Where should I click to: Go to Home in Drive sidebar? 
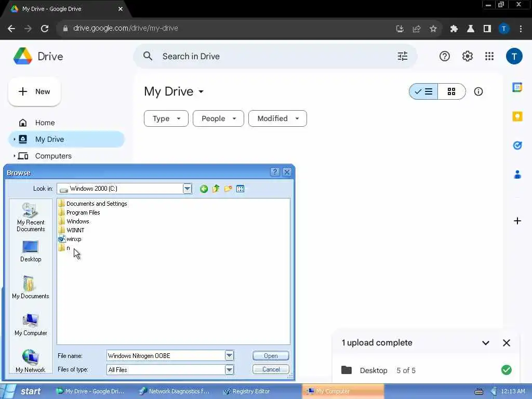pos(45,123)
